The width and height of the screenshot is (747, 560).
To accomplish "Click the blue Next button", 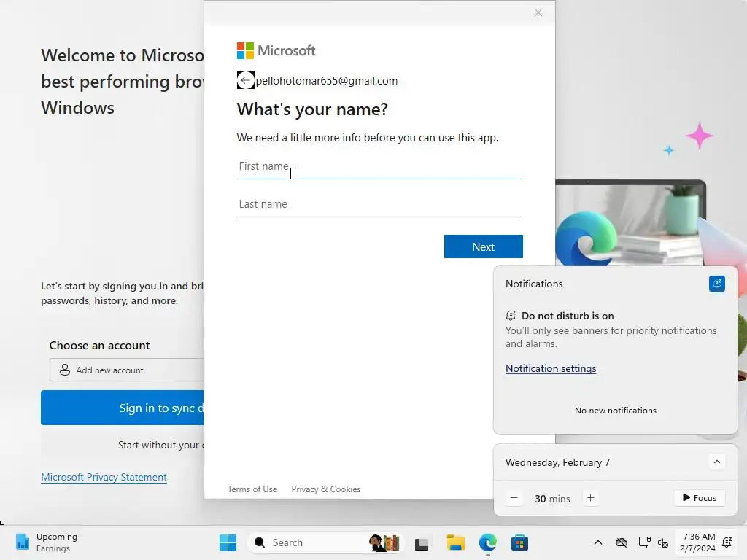I will tap(483, 246).
